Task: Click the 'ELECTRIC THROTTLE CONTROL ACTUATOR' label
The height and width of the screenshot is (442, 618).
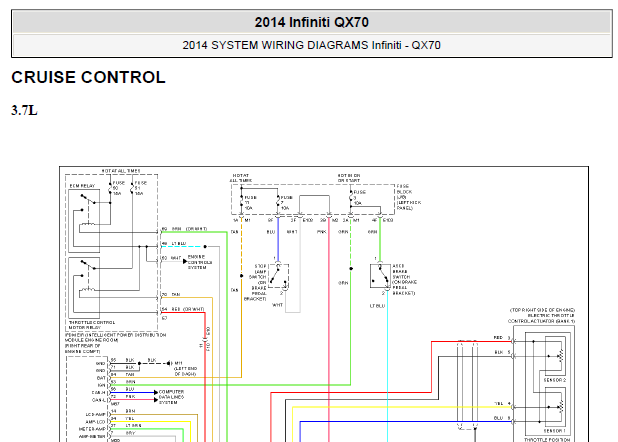Action: coord(542,319)
